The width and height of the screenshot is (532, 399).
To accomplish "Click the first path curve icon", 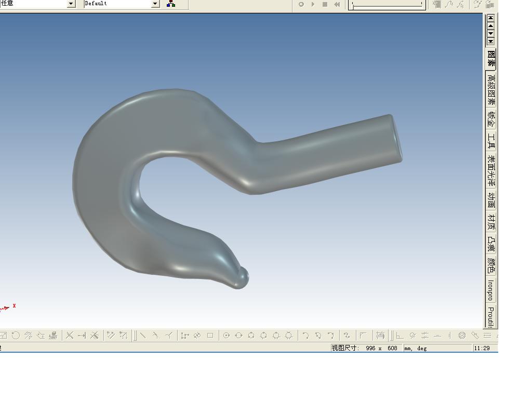I will point(449,4).
